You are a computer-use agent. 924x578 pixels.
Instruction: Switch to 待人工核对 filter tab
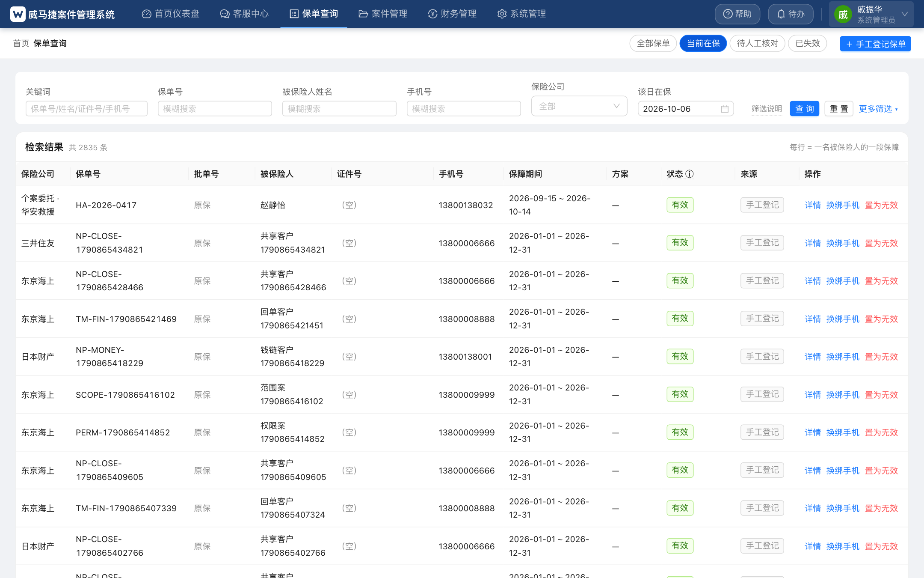tap(758, 43)
